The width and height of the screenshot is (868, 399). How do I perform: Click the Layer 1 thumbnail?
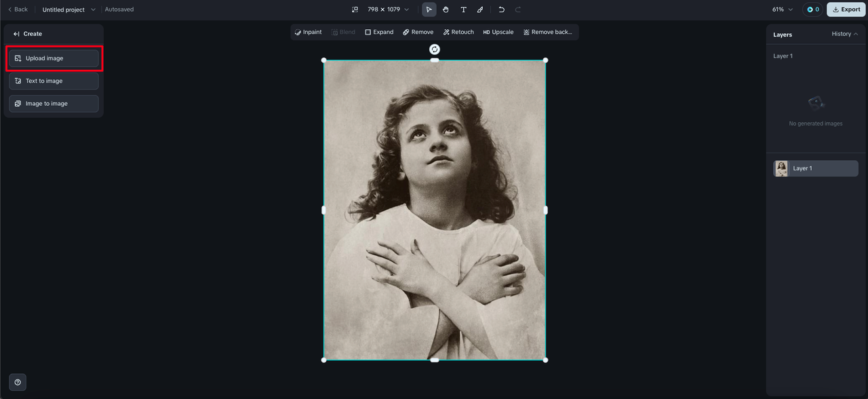[x=782, y=168]
